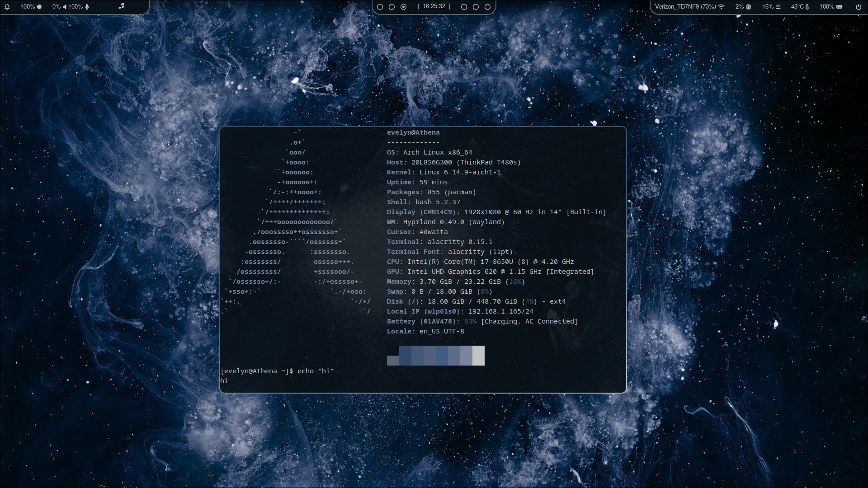868x488 pixels.
Task: Switch to the fourth workspace circle
Action: pyautogui.click(x=464, y=7)
